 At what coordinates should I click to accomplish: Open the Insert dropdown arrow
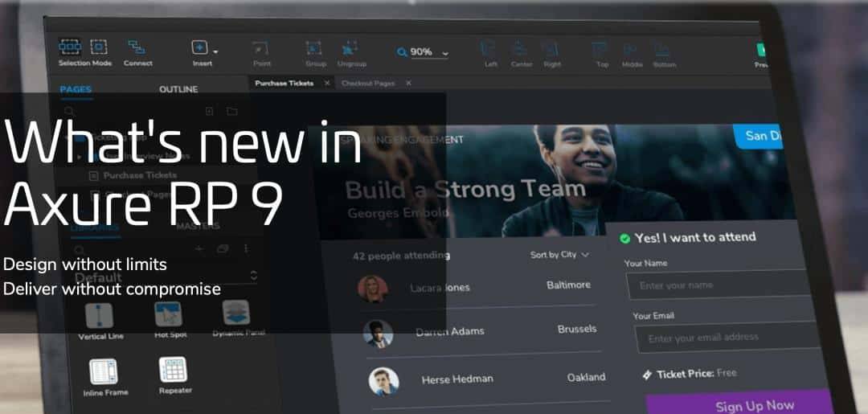coord(215,52)
